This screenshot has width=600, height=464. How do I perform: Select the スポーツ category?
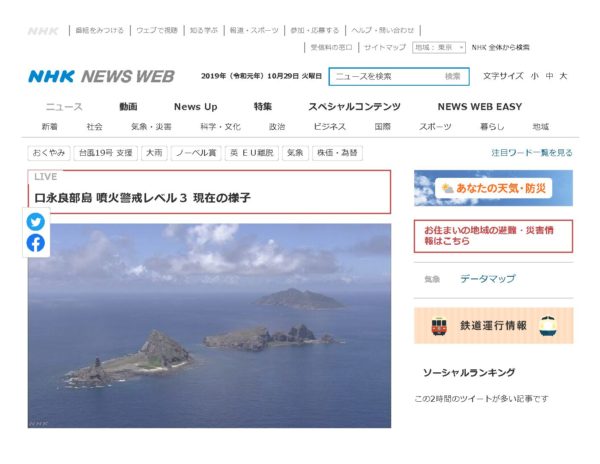click(435, 127)
